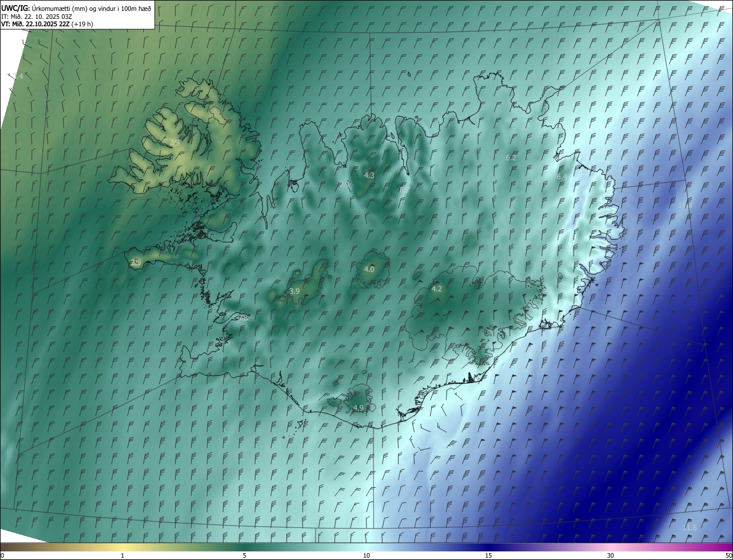Click the 8.7 value on the map
733x560 pixels.
click(404, 189)
